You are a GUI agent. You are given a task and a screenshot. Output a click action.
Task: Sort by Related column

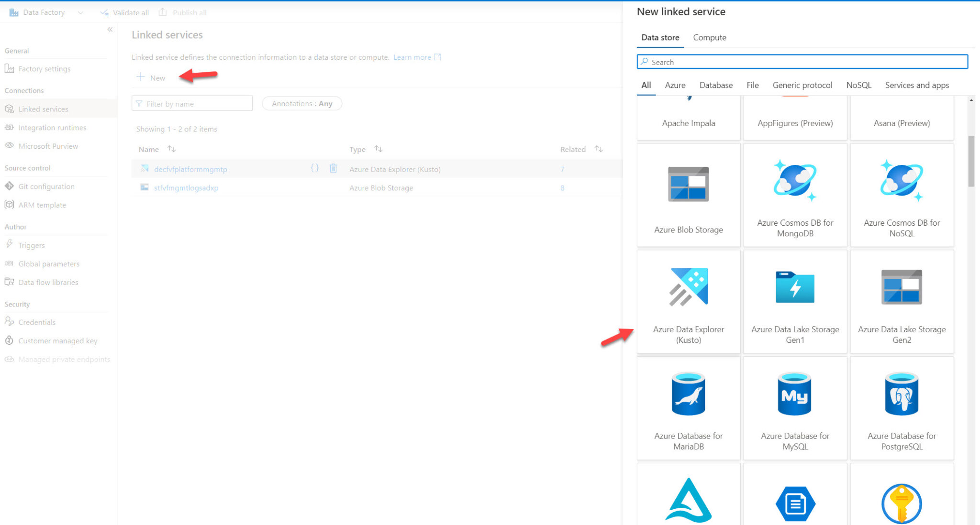pyautogui.click(x=598, y=149)
